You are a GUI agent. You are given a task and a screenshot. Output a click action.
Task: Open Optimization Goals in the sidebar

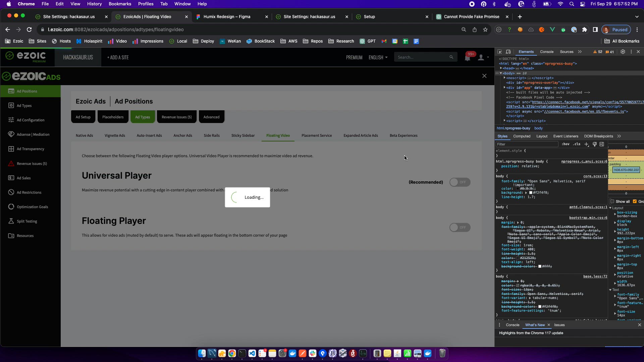coord(32,207)
